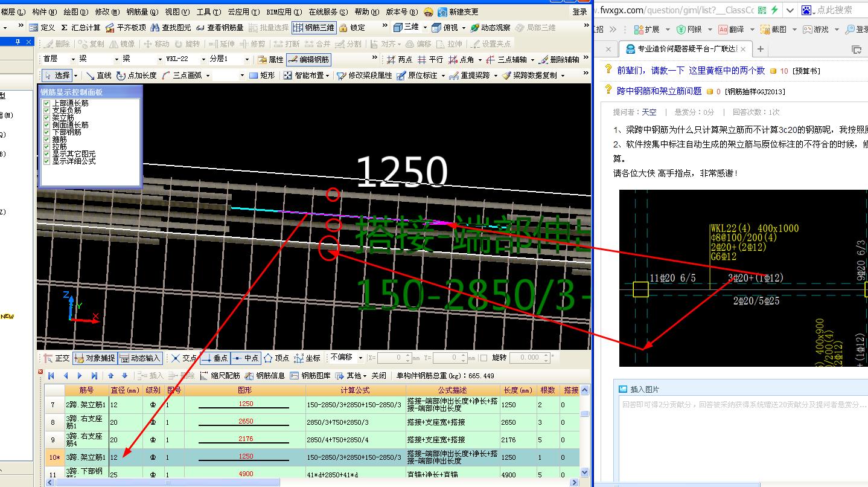Enable the 旋转 rotate checkbox

pos(485,358)
